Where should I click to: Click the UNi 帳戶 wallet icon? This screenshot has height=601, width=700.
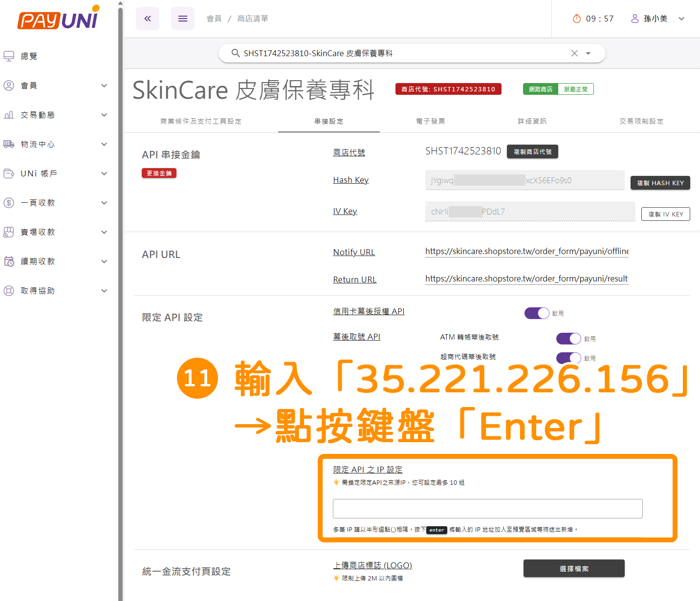(9, 173)
